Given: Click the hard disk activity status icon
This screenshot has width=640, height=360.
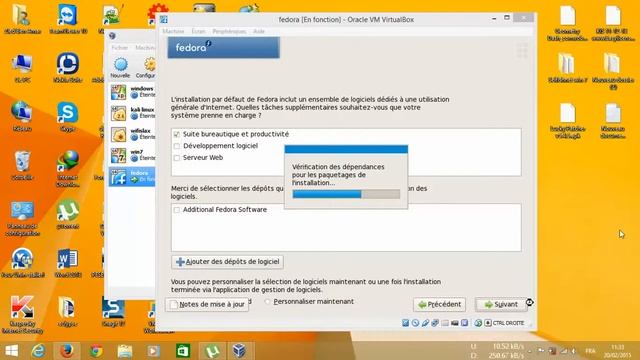Looking at the screenshot, I should 406,323.
